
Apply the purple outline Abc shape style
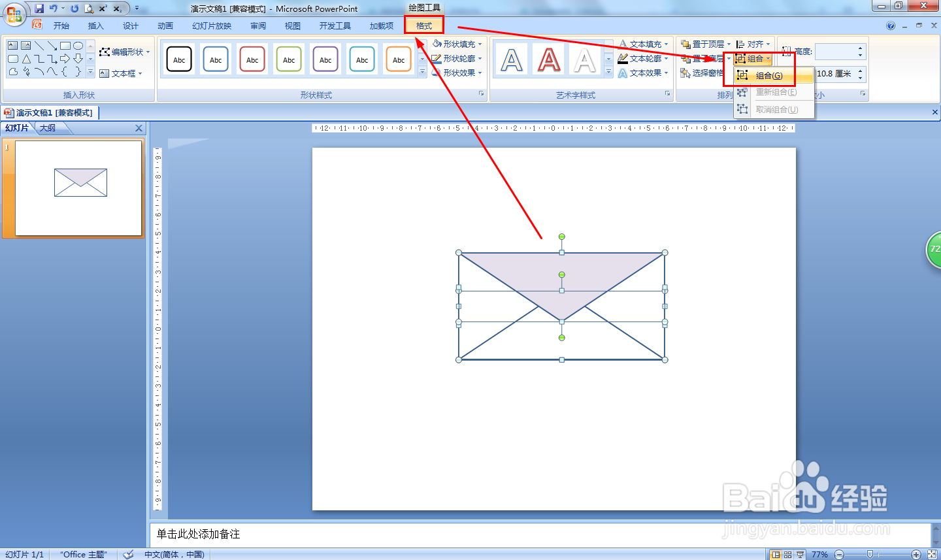pyautogui.click(x=325, y=59)
